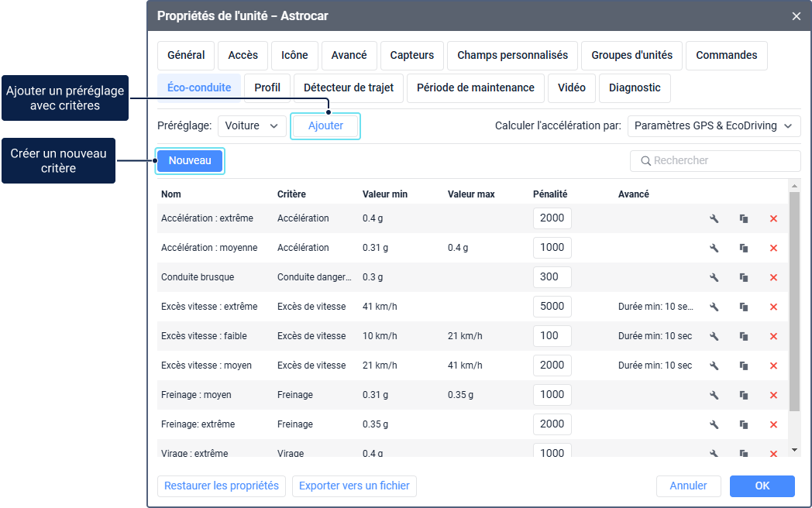Edit the Excès vitesse : extrême criterion

coord(714,307)
